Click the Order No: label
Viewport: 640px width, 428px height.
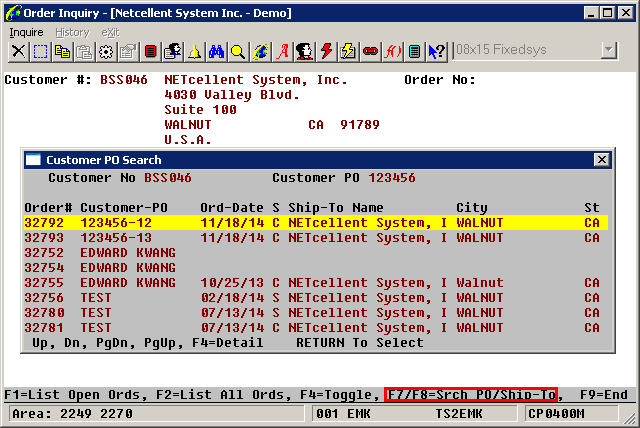coord(440,80)
